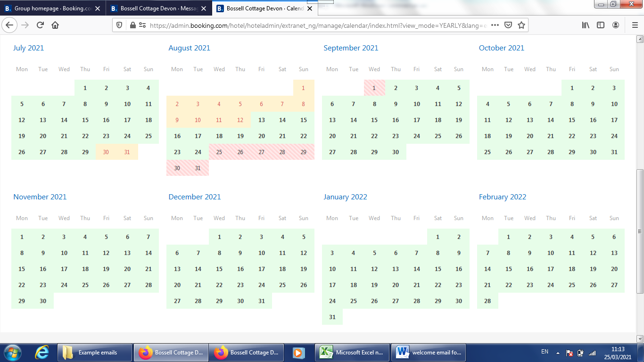Switch to the Group homepage tab
This screenshot has width=644, height=362.
(47, 8)
